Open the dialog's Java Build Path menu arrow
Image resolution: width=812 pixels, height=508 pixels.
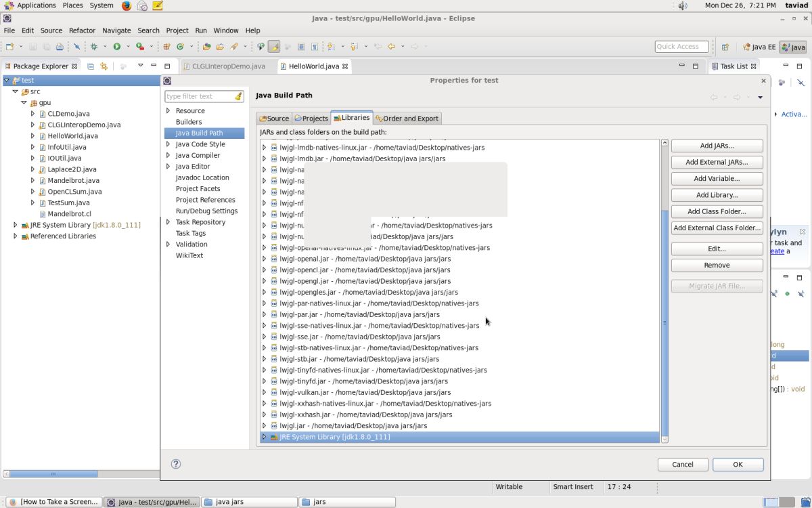click(760, 98)
